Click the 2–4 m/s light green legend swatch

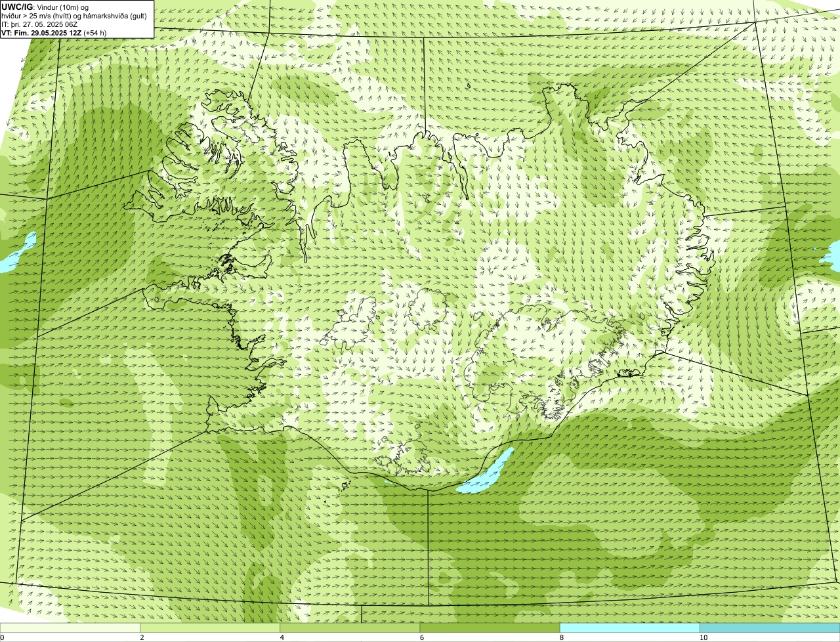[210, 628]
